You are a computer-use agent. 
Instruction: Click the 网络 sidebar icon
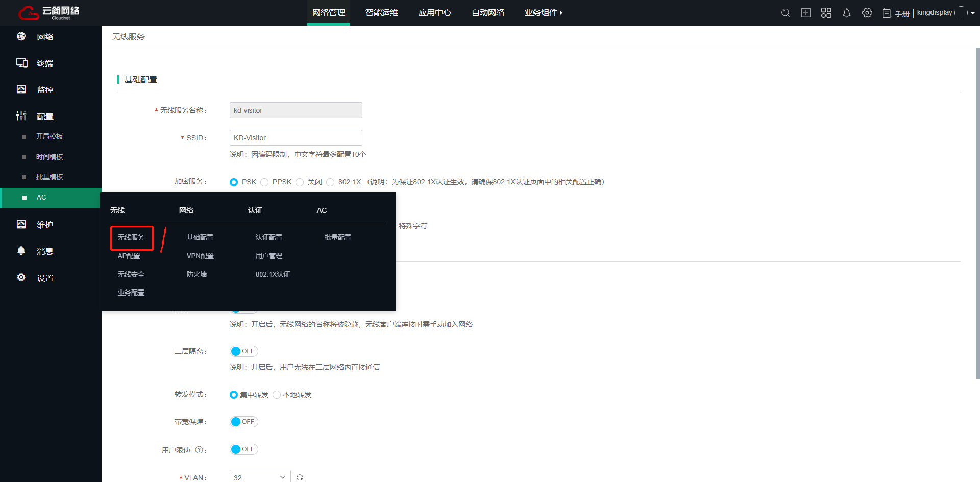(21, 36)
